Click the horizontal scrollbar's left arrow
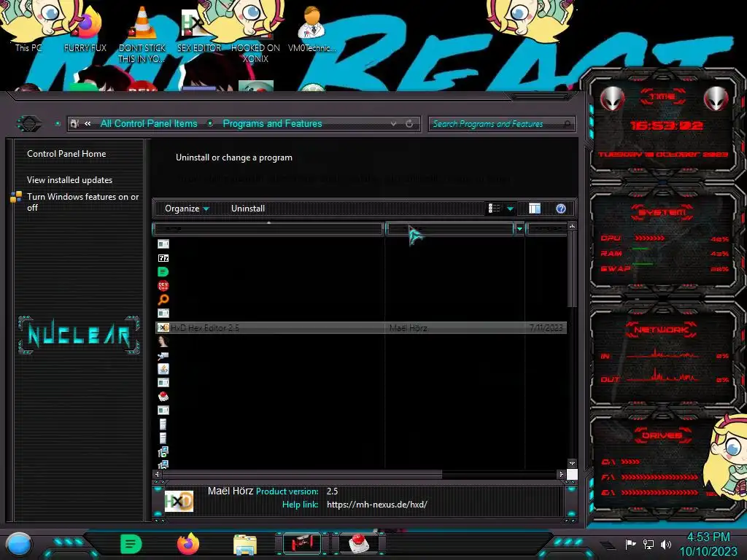The height and width of the screenshot is (560, 747). [158, 474]
